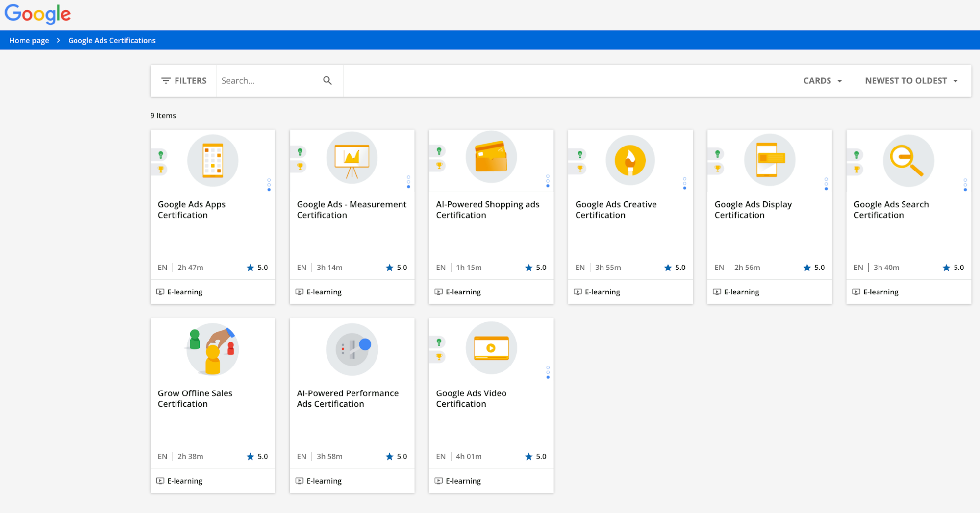Open more options on Display Certification card
The width and height of the screenshot is (980, 513).
coord(826,184)
